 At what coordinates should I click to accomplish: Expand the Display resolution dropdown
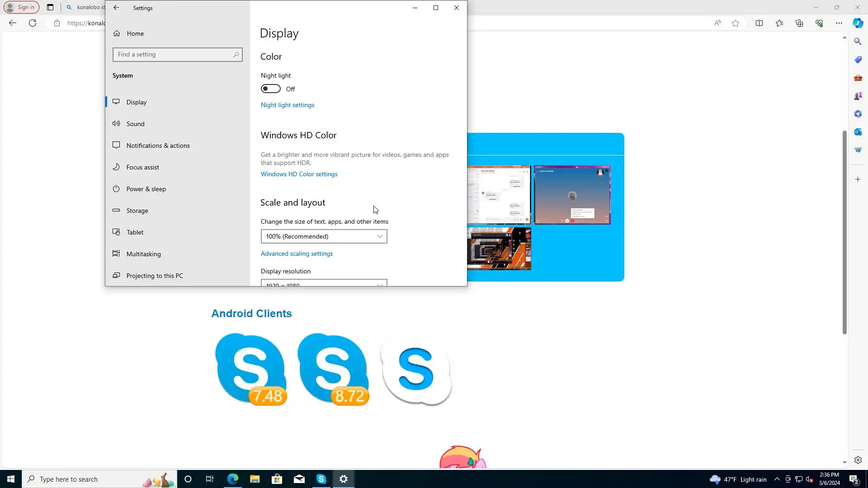click(324, 283)
